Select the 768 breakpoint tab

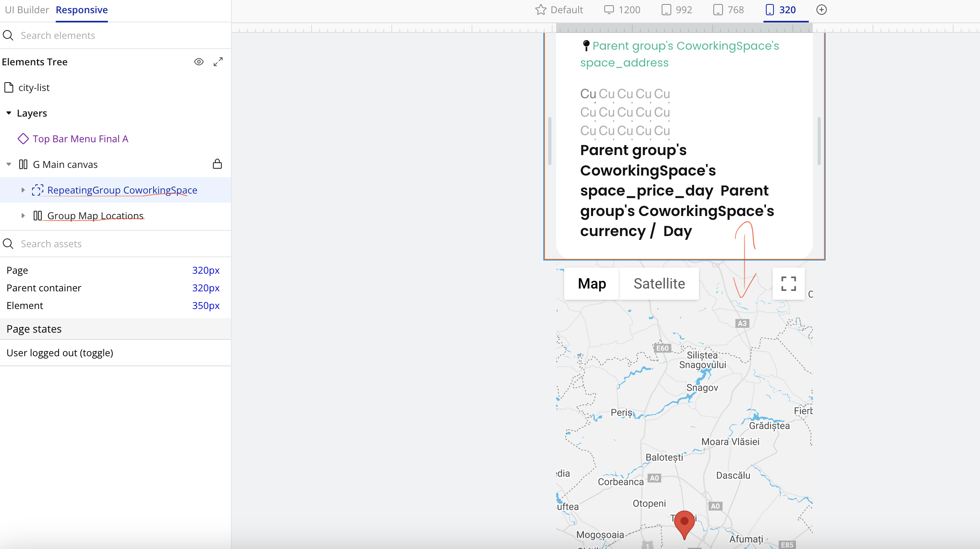tap(729, 10)
